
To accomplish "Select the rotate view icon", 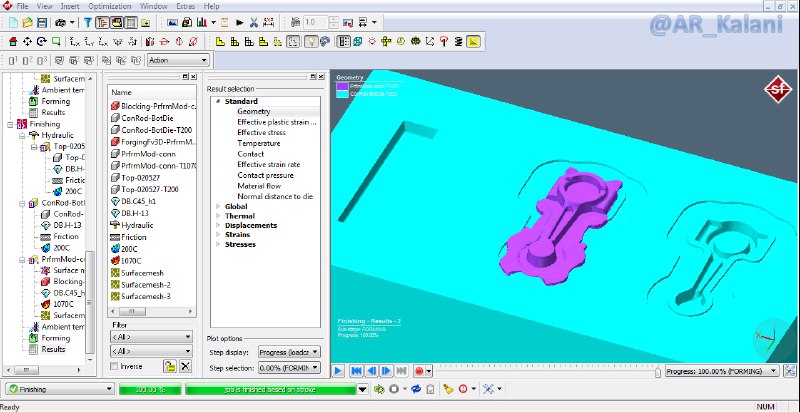I will pos(42,42).
